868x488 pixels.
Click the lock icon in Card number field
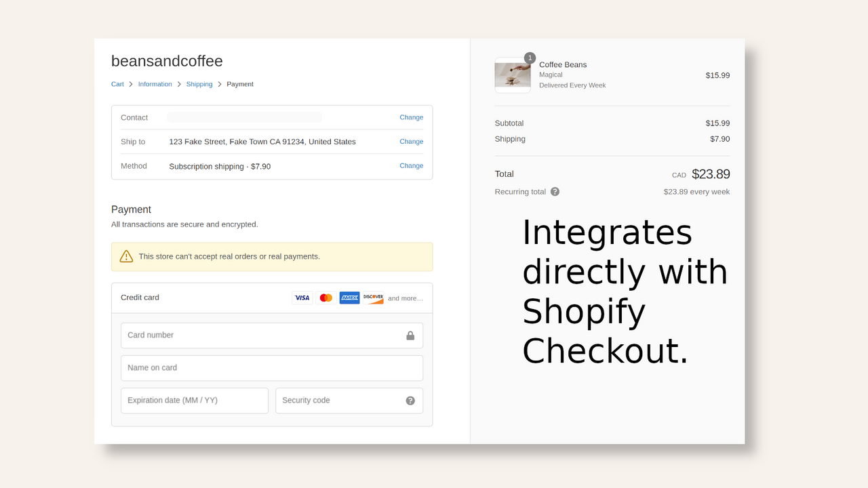click(x=410, y=335)
